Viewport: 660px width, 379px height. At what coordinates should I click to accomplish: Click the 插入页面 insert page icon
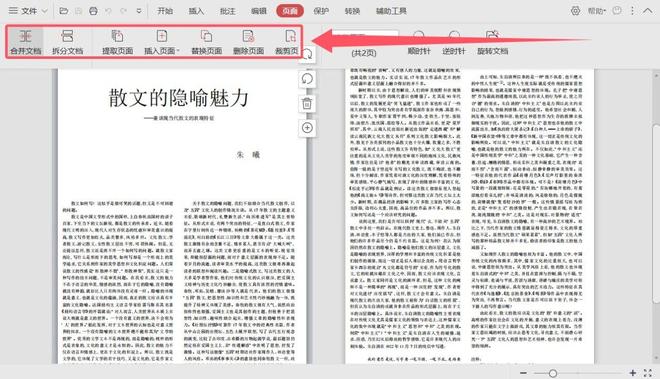(162, 37)
